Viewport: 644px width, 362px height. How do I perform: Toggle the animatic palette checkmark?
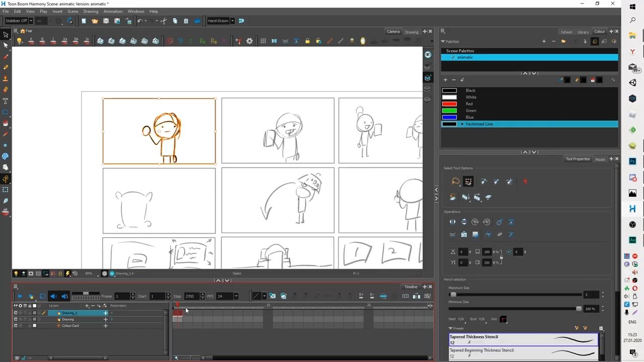[453, 57]
